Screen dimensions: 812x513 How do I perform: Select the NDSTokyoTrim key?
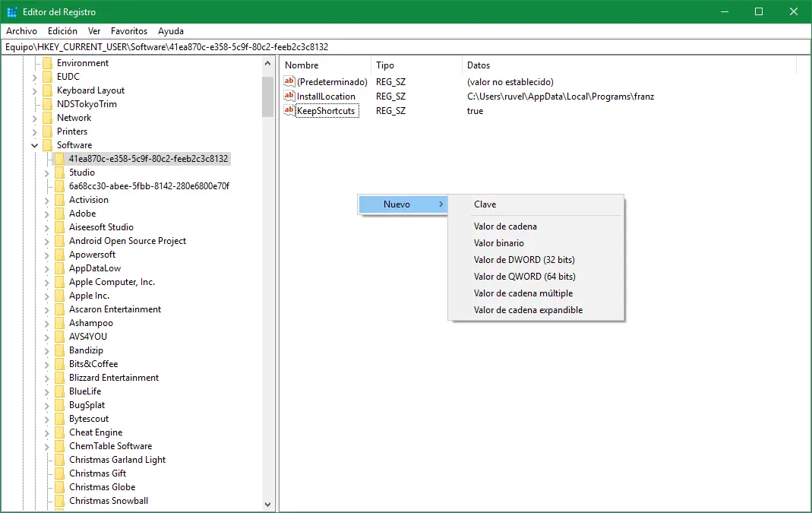pos(87,104)
